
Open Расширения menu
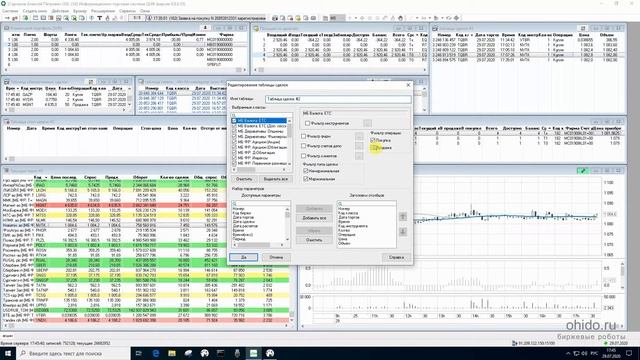(x=103, y=11)
